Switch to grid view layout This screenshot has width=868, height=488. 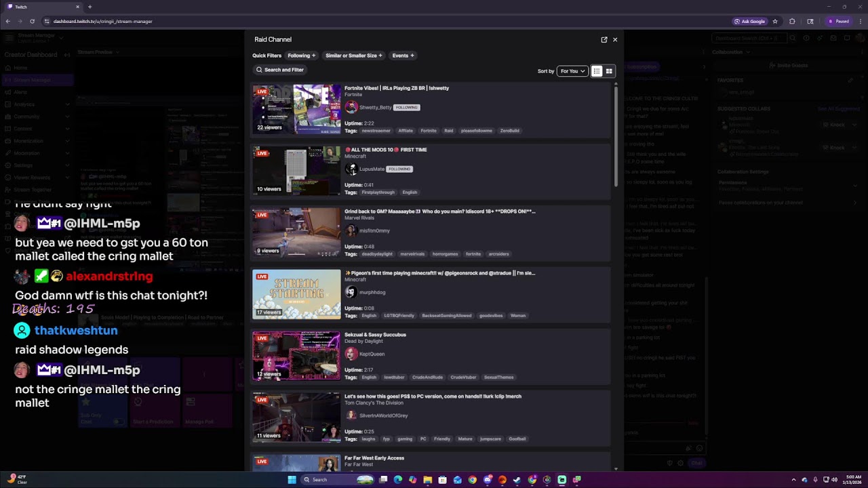tap(609, 71)
